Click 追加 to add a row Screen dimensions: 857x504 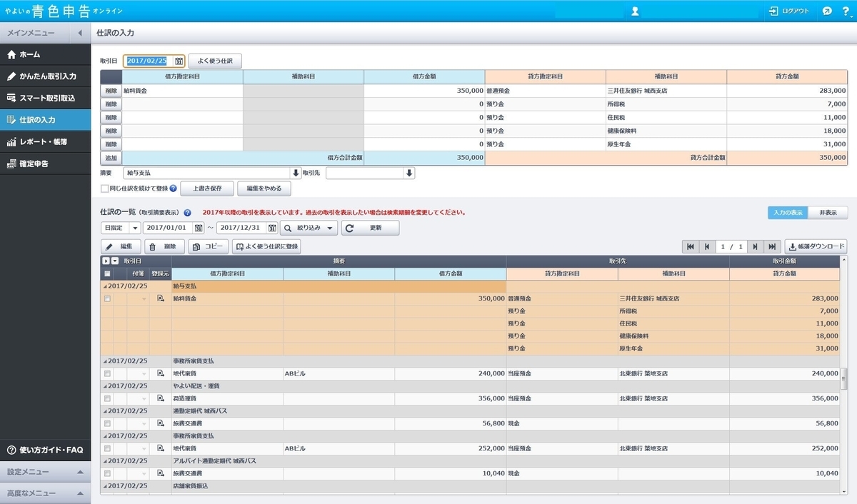pyautogui.click(x=111, y=158)
